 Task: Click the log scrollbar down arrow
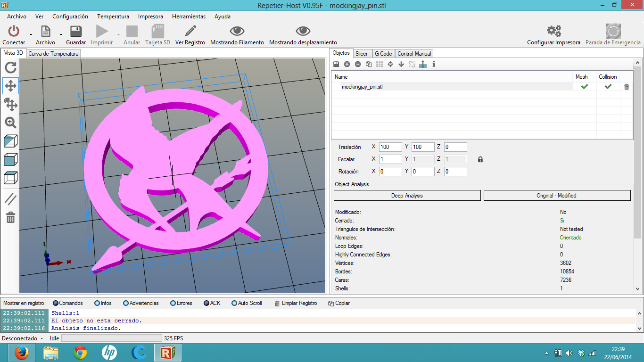639,328
